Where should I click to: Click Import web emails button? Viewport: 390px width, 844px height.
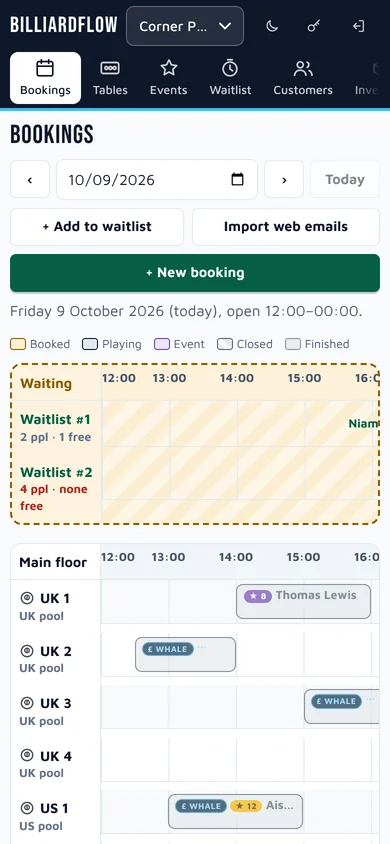[x=286, y=227]
